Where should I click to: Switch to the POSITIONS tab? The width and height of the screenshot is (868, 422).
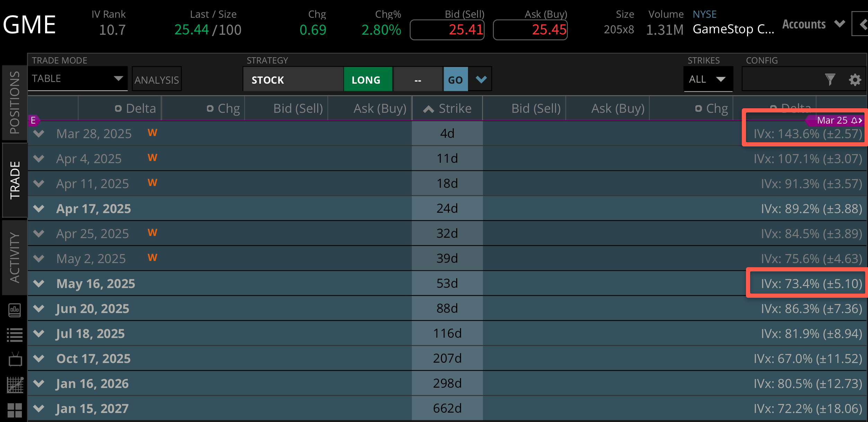pyautogui.click(x=15, y=102)
